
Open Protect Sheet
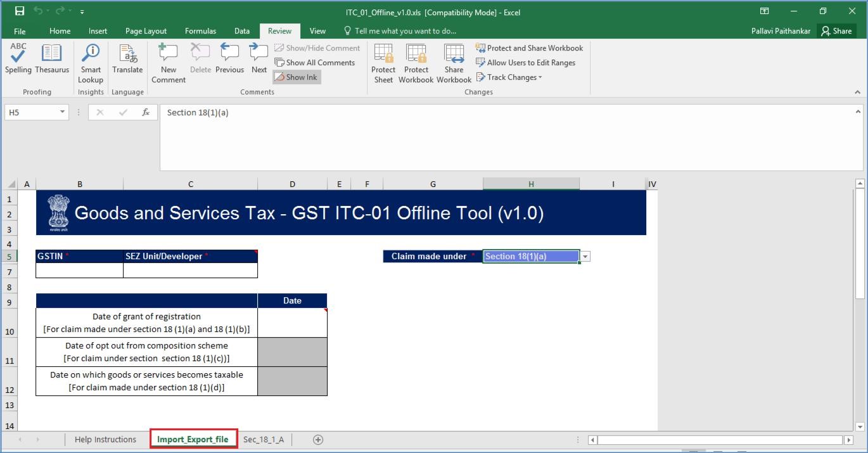tap(383, 60)
